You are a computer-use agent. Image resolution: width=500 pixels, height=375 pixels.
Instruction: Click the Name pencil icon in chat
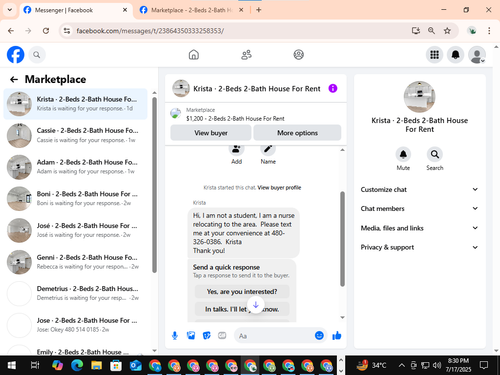268,149
